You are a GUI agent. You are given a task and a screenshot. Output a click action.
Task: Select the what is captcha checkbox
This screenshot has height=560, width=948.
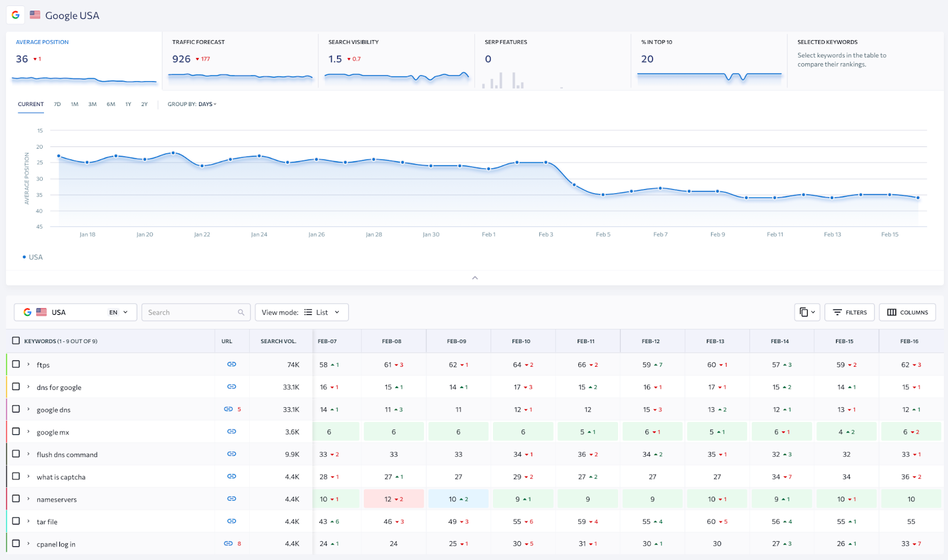[x=16, y=476]
